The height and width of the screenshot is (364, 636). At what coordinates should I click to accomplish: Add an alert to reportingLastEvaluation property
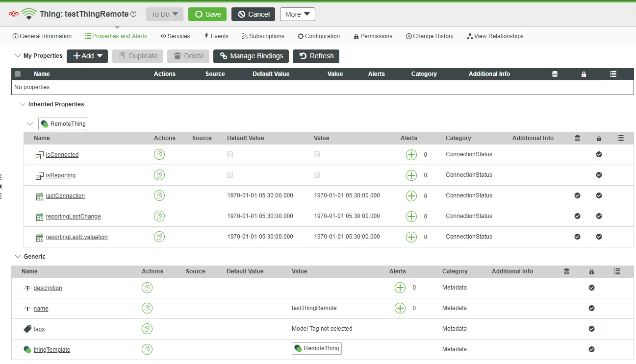tap(411, 237)
